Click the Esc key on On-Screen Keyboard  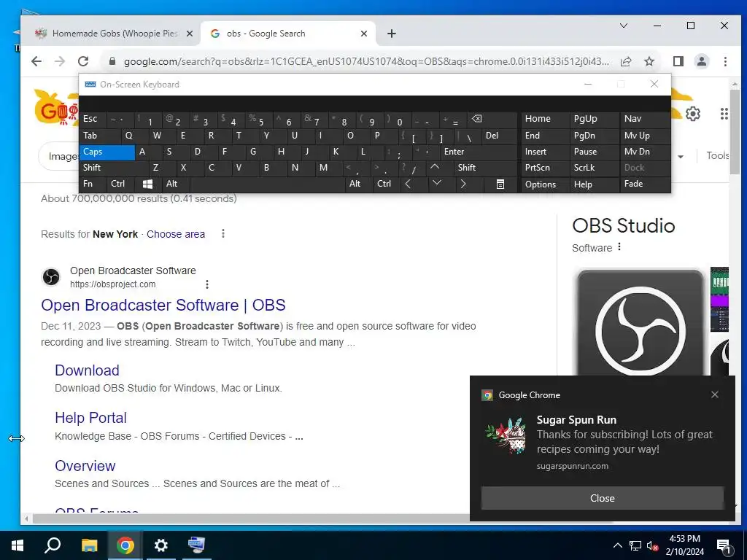93,119
